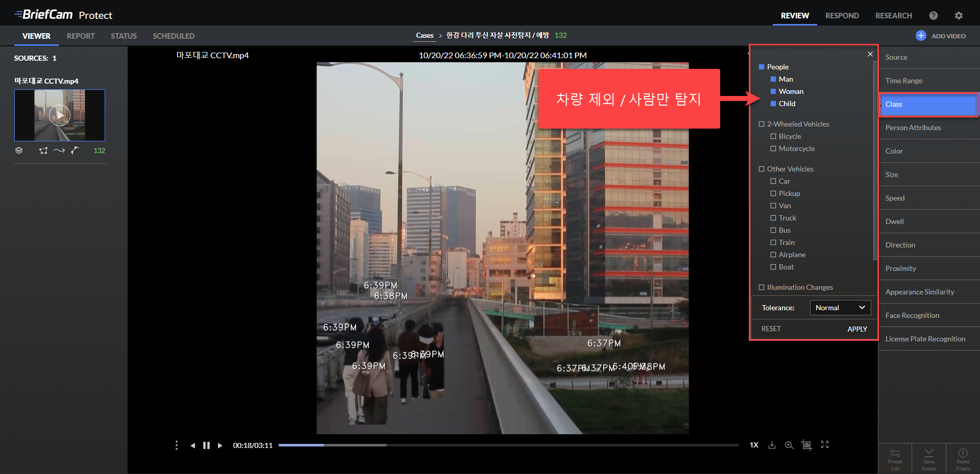
Task: Click the ADD VIDEO button
Action: [941, 36]
